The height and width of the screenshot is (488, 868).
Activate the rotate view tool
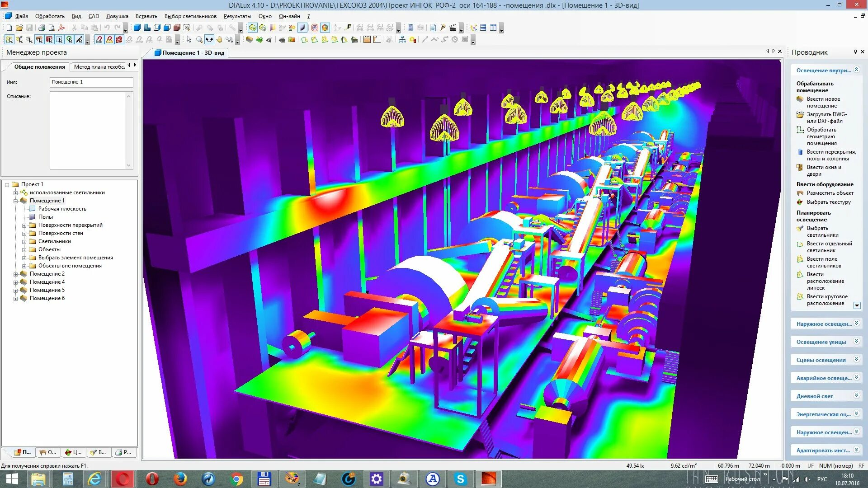point(209,40)
